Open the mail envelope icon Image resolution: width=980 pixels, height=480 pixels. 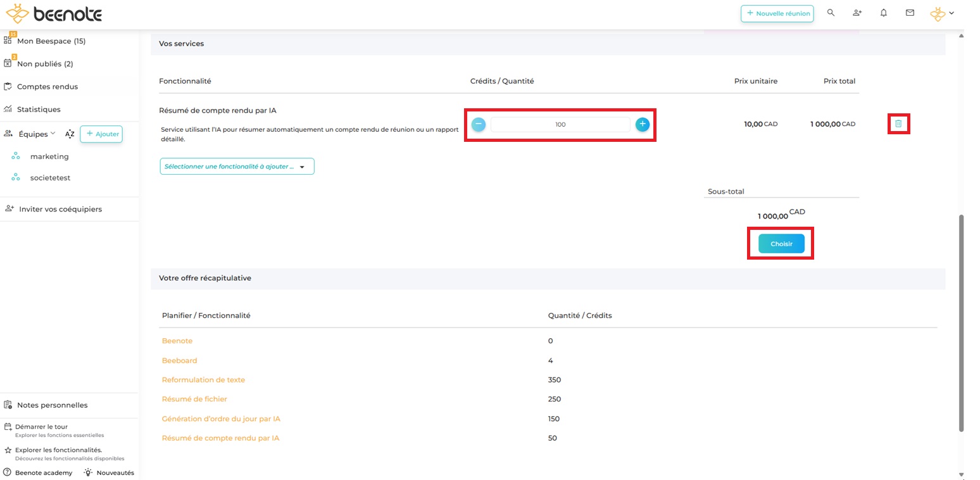[910, 13]
